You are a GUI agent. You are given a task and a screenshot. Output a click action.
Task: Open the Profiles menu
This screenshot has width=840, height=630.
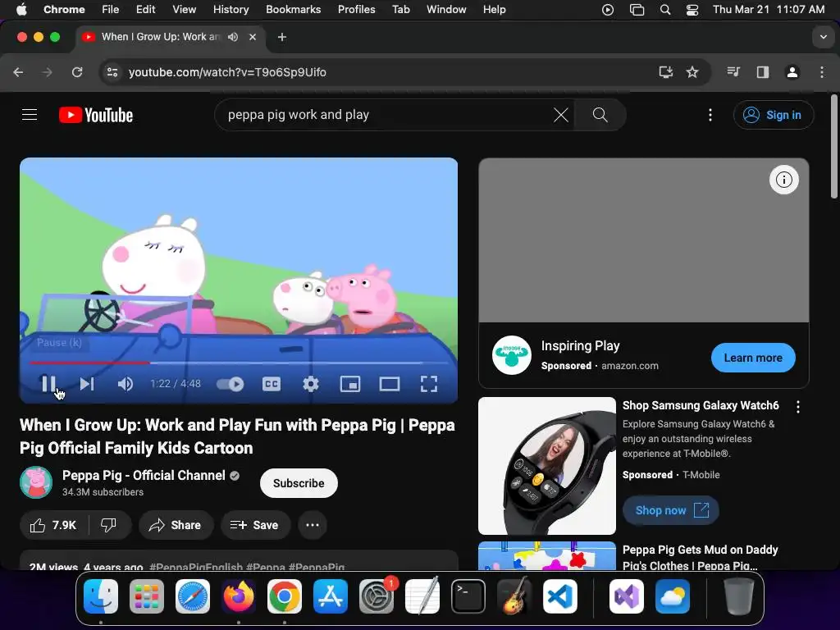click(356, 10)
